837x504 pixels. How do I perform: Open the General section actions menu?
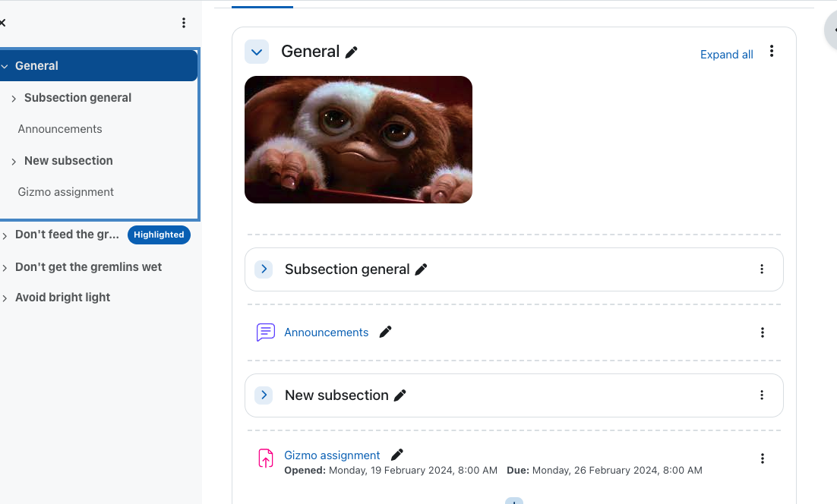click(x=772, y=51)
